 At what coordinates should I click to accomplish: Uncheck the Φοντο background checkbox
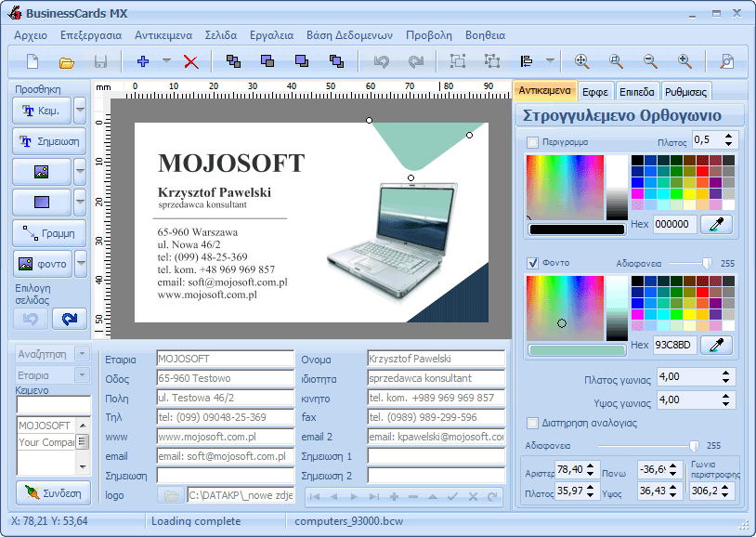532,263
